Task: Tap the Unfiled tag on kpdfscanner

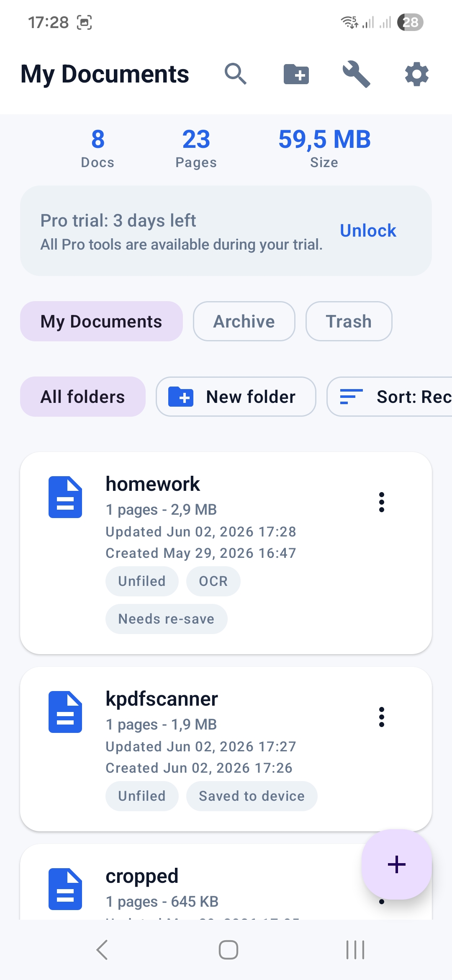Action: 142,796
